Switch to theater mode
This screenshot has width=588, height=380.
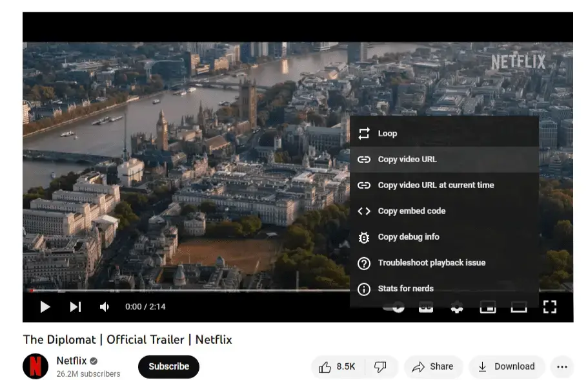(518, 307)
